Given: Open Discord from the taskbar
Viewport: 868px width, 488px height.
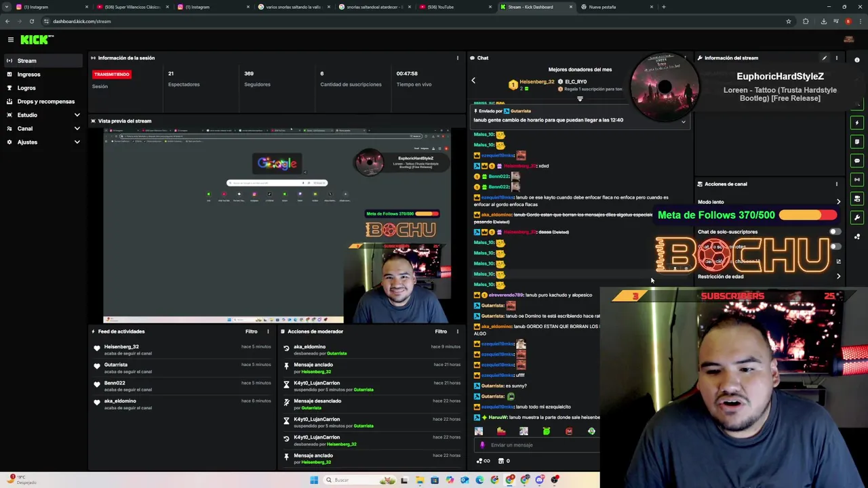Looking at the screenshot, I should click(540, 480).
